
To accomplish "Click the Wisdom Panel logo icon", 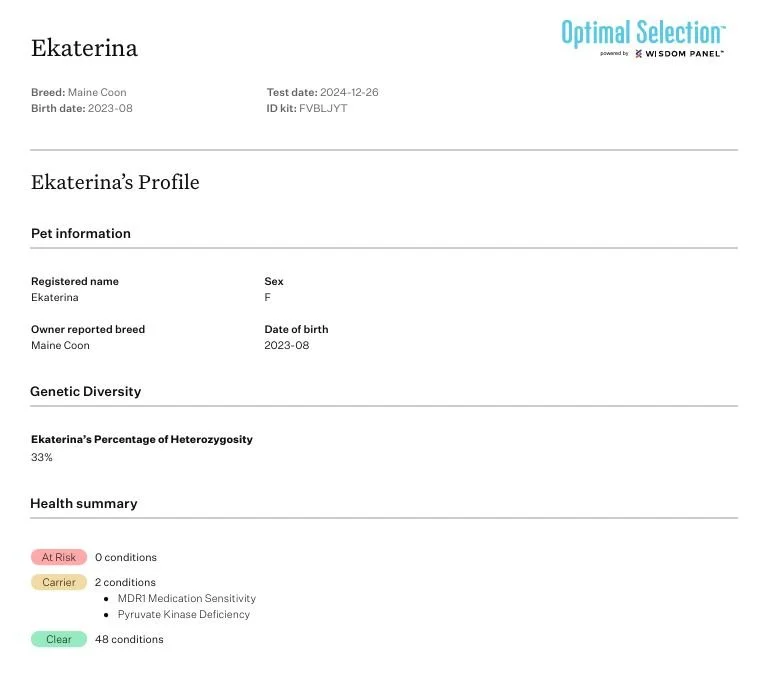I will (638, 54).
